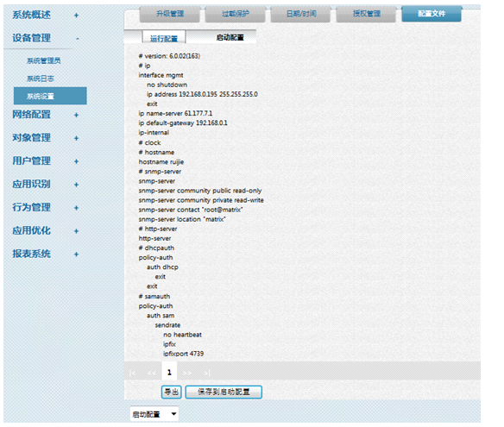
Task: Expand the 用户管理 menu section
Action: 76,161
